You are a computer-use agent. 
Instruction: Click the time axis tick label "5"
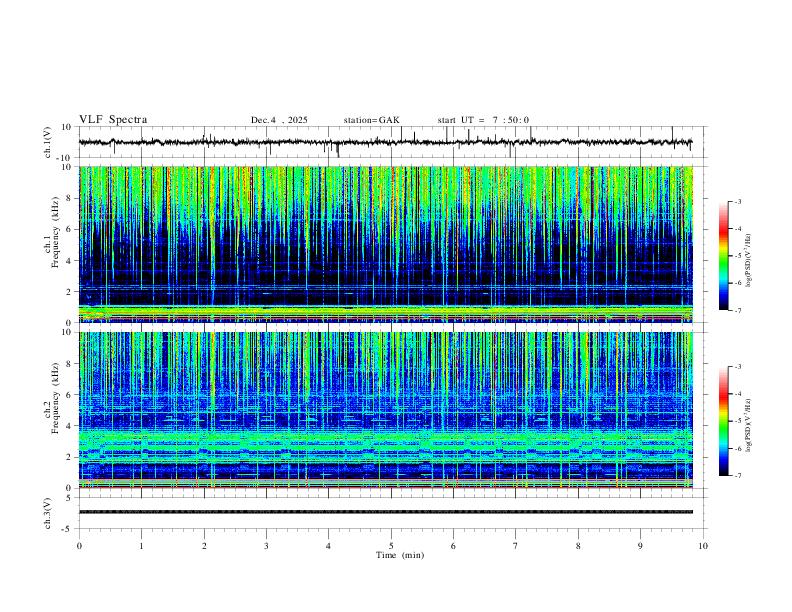point(391,546)
